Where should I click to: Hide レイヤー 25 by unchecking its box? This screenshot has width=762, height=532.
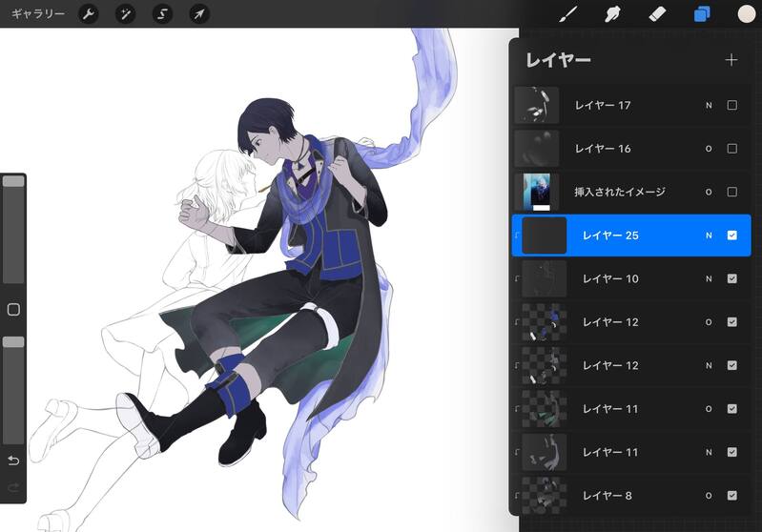(731, 235)
